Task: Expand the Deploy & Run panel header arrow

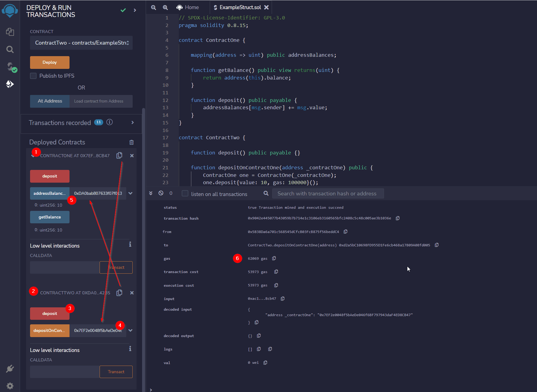Action: [135, 10]
